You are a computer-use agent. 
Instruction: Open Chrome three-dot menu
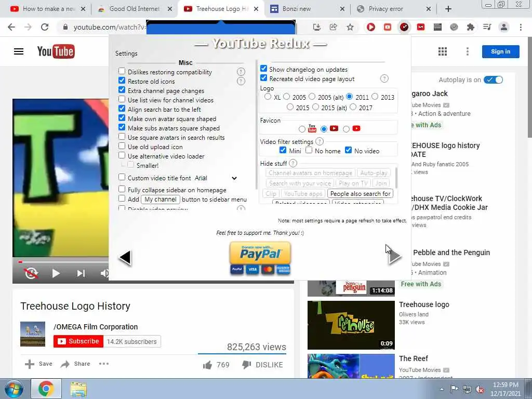[521, 27]
